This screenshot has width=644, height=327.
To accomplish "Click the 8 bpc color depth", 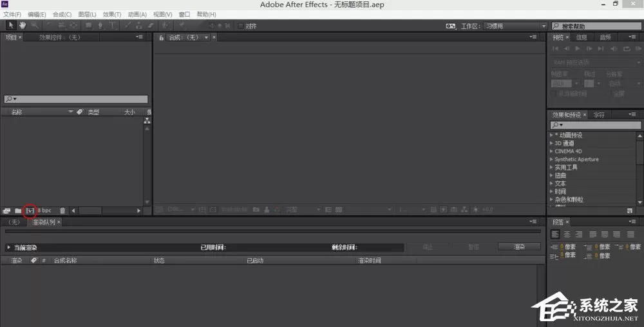I will [x=44, y=211].
